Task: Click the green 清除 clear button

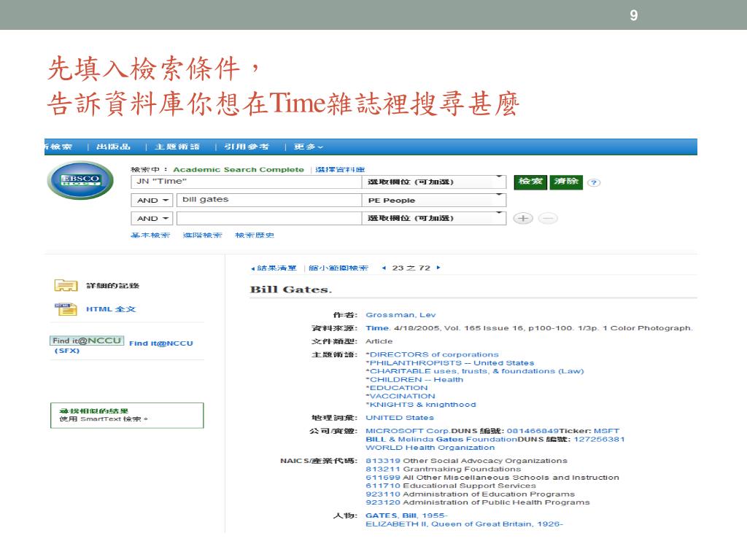Action: 566,182
